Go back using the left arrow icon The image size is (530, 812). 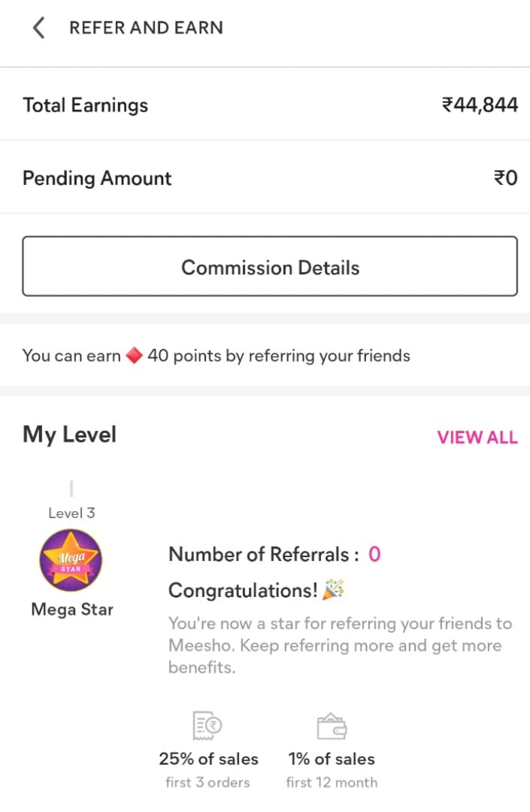pos(39,28)
